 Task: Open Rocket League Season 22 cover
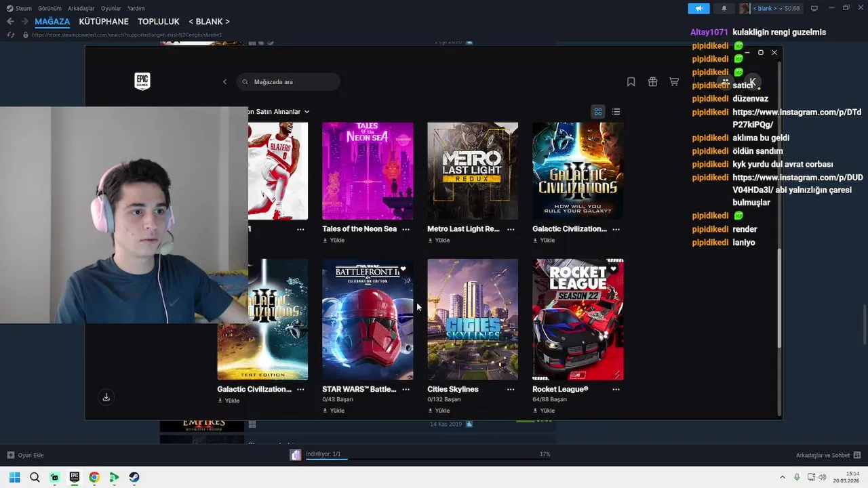(x=578, y=319)
